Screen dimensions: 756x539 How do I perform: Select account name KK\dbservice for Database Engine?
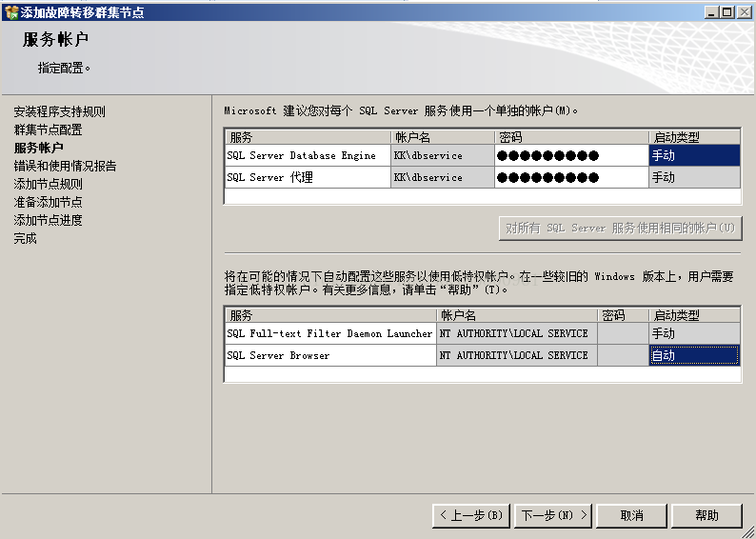(x=442, y=155)
